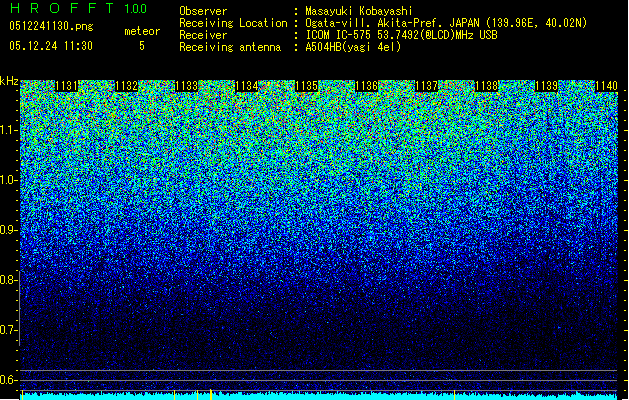Select the ICOM IC-575 53.7492 MHz receiver text
629x400 pixels.
click(401, 35)
